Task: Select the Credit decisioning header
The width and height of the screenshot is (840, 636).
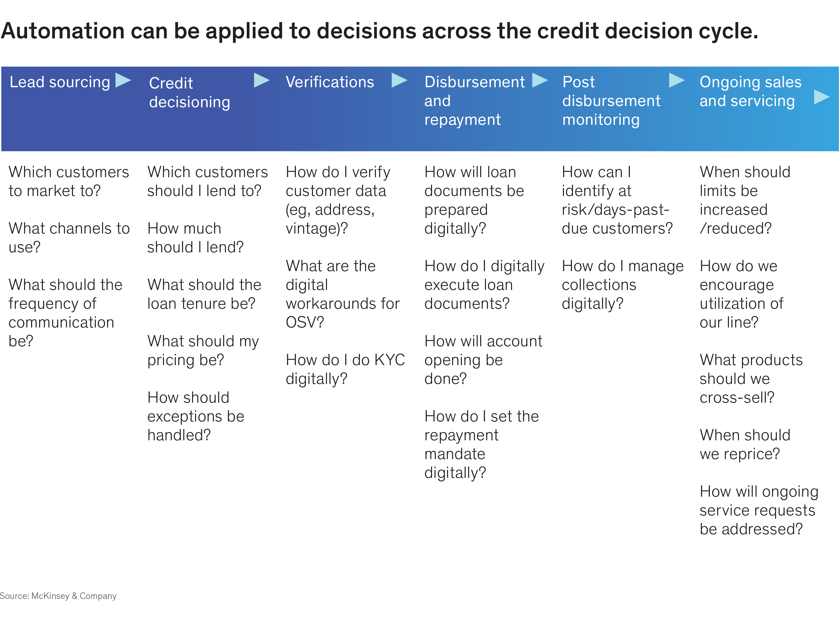Action: click(x=189, y=92)
